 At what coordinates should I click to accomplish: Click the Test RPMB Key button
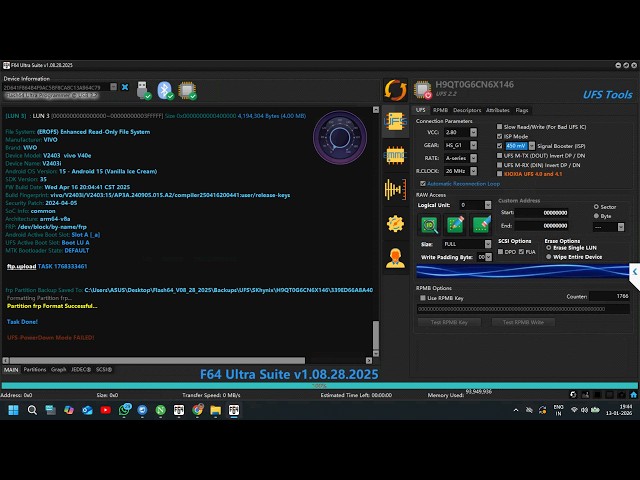pyautogui.click(x=449, y=322)
